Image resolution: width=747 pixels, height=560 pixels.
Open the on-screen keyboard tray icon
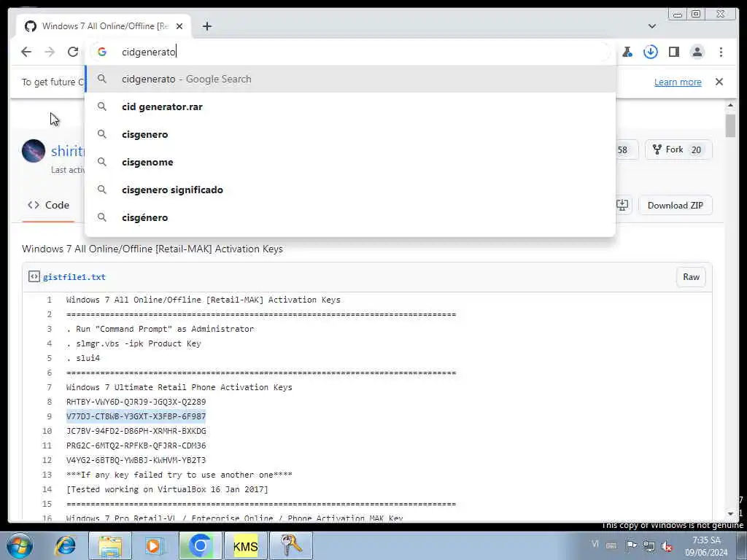pos(612,545)
